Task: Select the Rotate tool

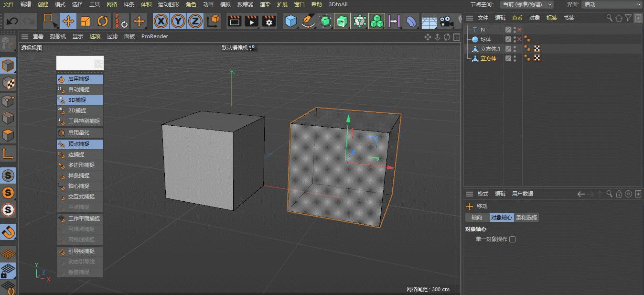Action: point(103,21)
